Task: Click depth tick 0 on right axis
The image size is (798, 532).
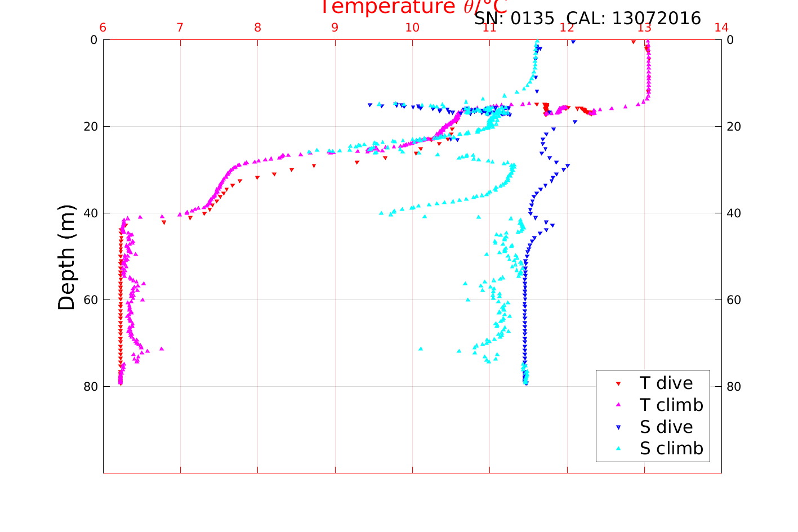Action: (x=730, y=40)
